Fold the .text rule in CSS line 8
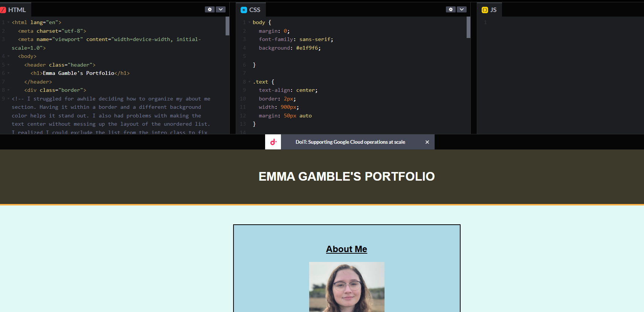The image size is (644, 312). [249, 82]
